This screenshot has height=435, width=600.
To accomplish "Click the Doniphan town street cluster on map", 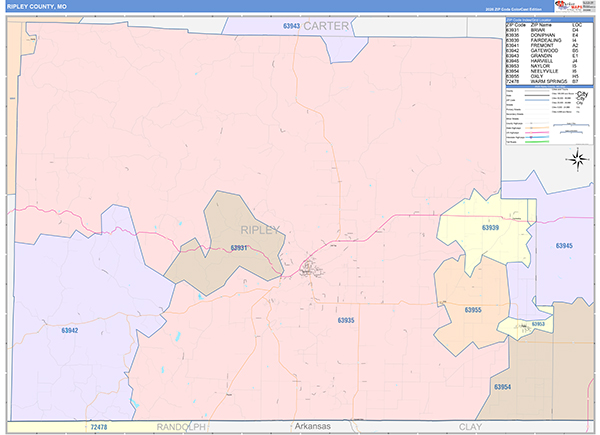I will pos(311,268).
